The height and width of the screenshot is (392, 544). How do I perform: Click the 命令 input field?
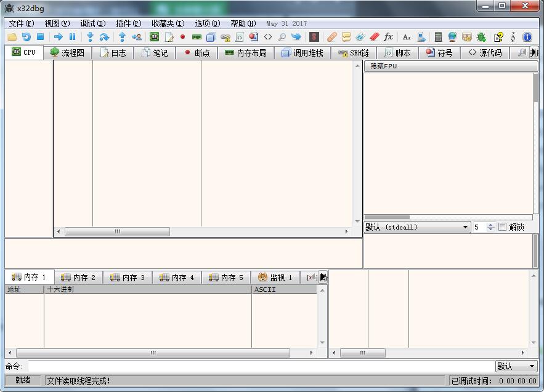261,366
